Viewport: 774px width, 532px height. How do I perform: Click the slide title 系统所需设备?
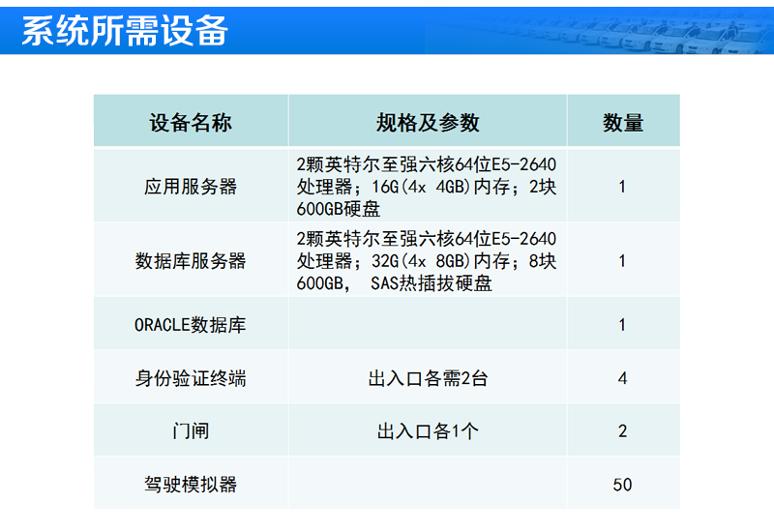tap(125, 31)
